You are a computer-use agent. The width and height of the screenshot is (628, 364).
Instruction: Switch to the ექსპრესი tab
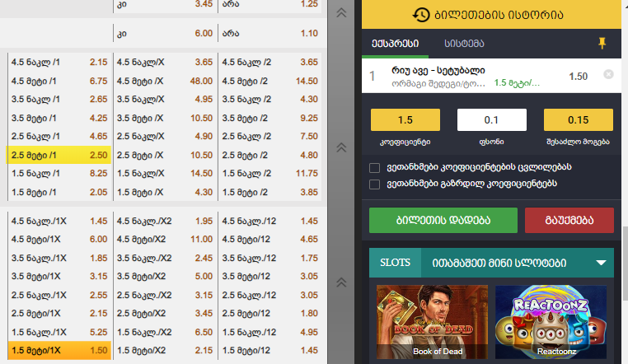tap(395, 44)
